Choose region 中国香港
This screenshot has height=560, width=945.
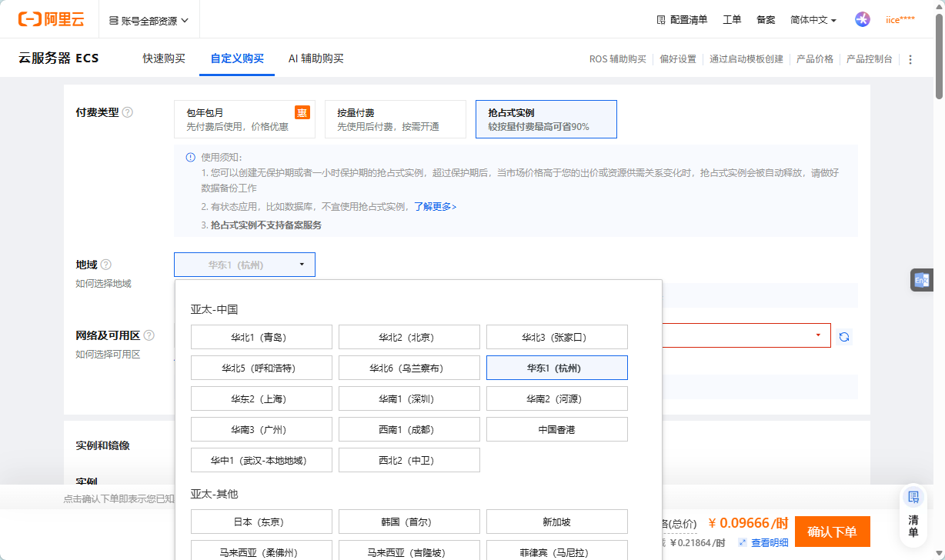coord(557,429)
